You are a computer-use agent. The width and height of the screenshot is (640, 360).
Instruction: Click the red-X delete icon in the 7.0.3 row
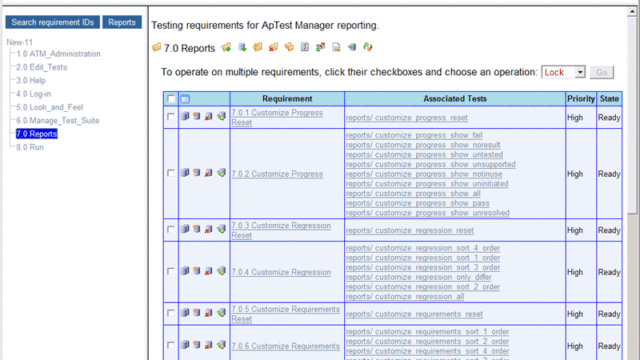(209, 229)
